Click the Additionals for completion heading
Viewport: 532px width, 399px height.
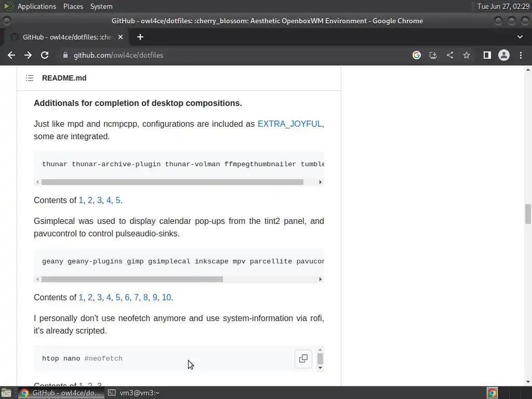click(138, 103)
